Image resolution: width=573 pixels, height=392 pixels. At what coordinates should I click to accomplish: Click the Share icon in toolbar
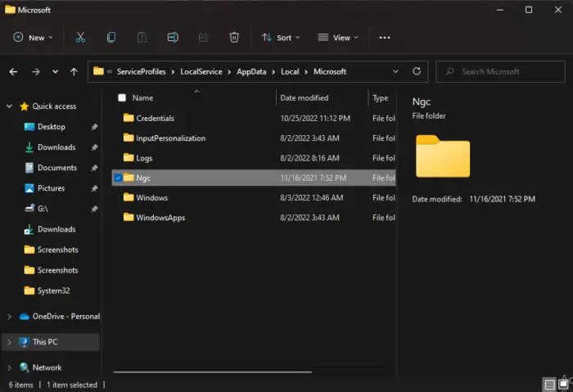[x=204, y=38]
